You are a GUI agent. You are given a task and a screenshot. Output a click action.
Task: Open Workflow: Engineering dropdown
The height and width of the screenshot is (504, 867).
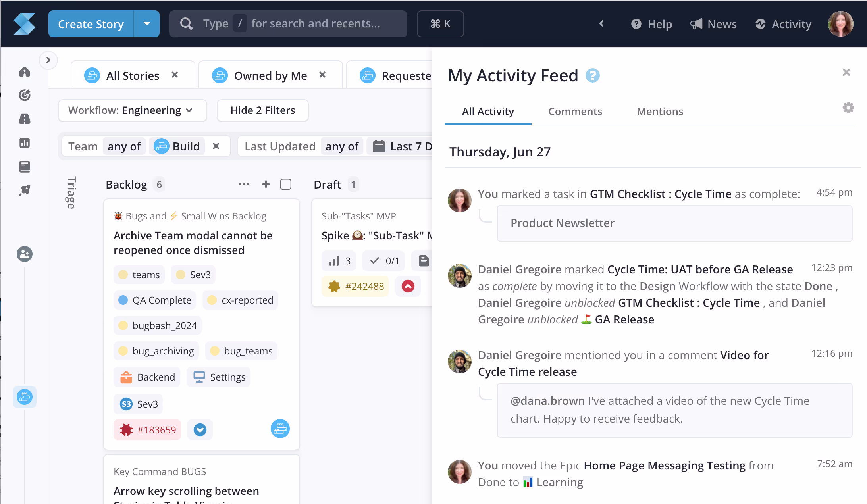point(132,110)
